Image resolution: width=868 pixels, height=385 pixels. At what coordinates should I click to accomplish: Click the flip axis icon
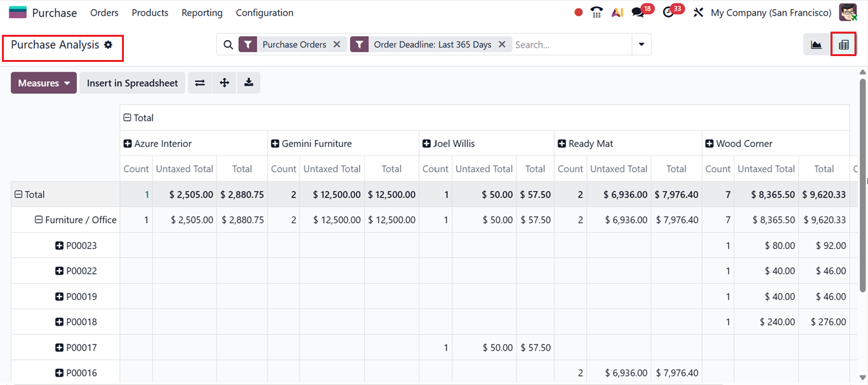(200, 83)
